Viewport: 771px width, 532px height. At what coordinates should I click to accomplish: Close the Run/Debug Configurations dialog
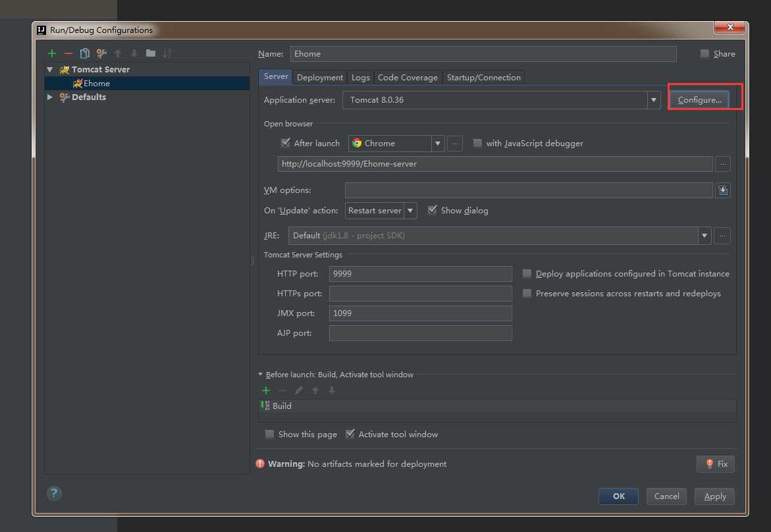tap(730, 27)
